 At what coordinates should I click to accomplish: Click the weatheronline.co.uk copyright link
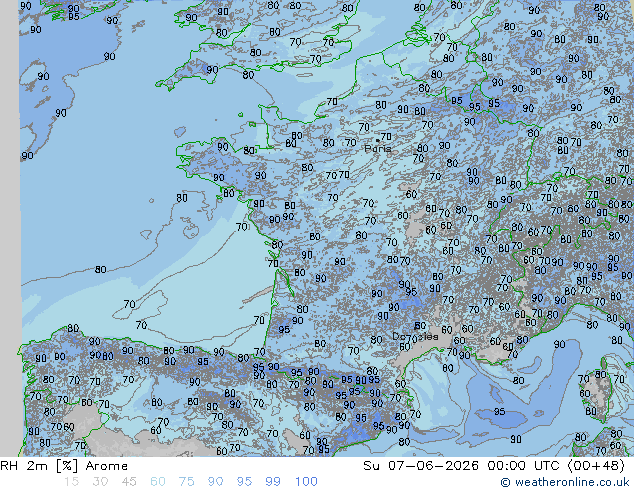[565, 482]
